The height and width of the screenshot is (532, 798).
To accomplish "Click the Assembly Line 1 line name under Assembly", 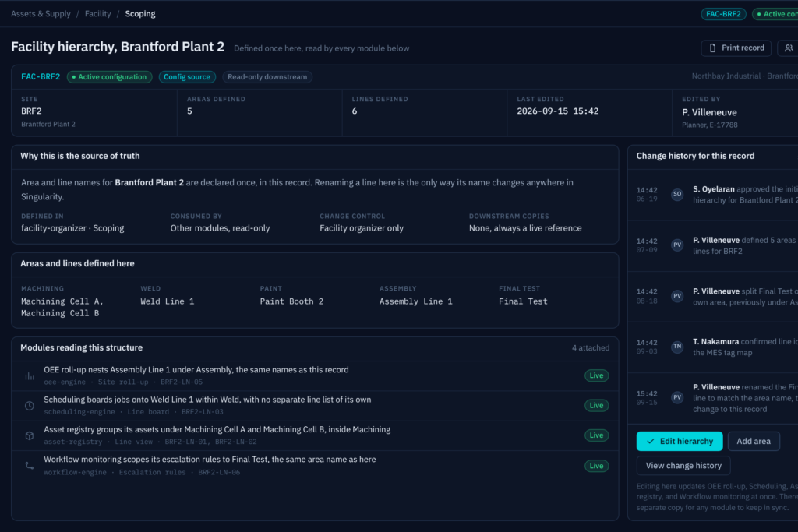I will click(x=416, y=301).
